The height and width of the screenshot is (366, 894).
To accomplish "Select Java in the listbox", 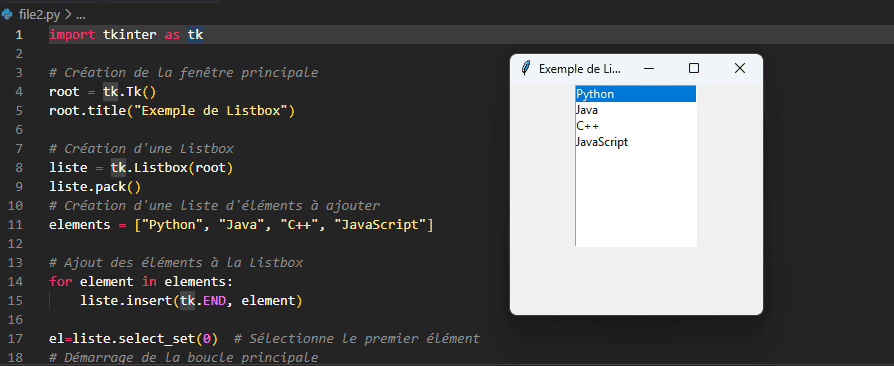I will 636,110.
